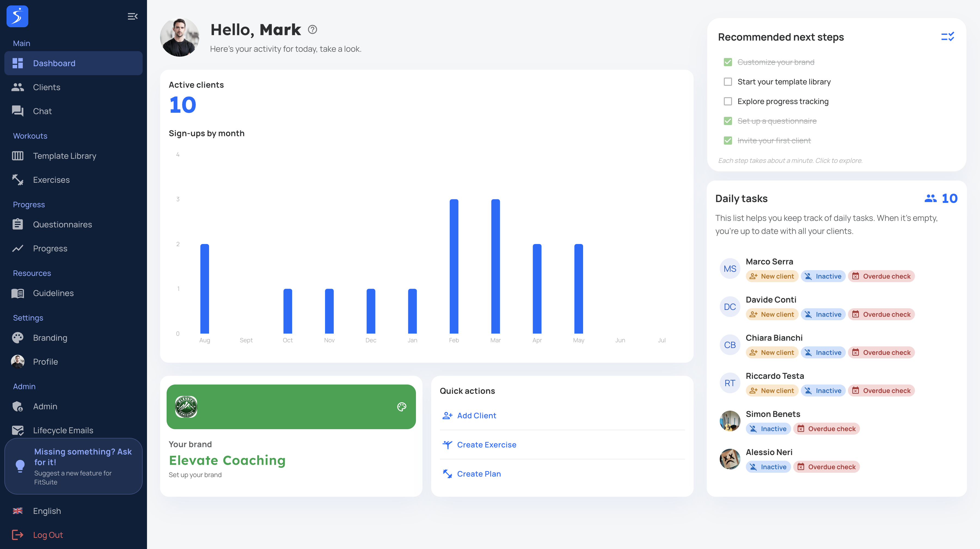Go to the Clients page
This screenshot has height=549, width=980.
pos(73,87)
